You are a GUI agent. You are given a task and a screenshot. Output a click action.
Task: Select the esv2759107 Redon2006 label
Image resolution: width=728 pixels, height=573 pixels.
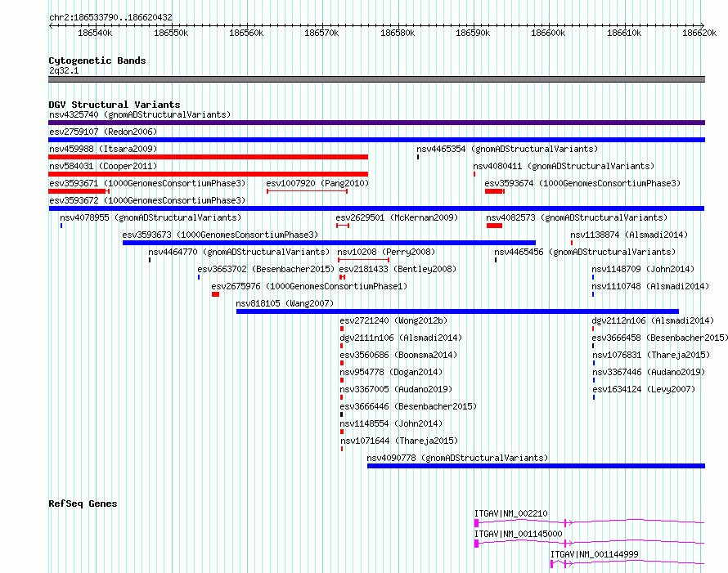point(103,132)
